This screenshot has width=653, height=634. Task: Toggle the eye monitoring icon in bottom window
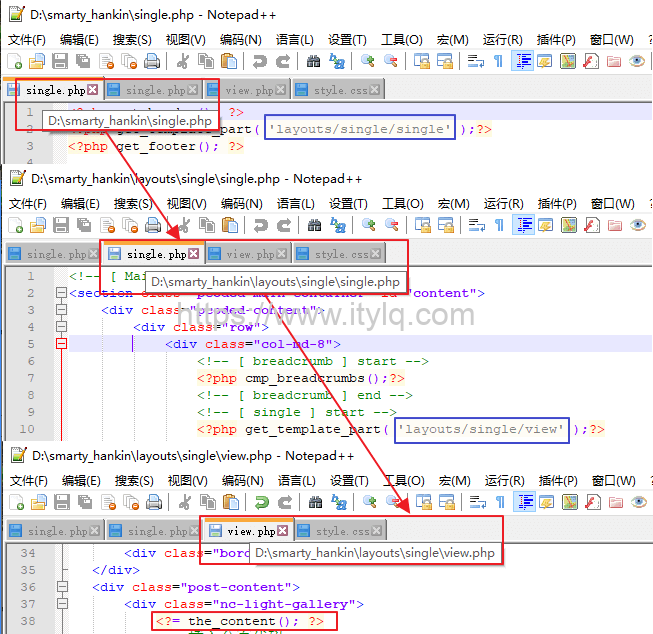pyautogui.click(x=637, y=502)
